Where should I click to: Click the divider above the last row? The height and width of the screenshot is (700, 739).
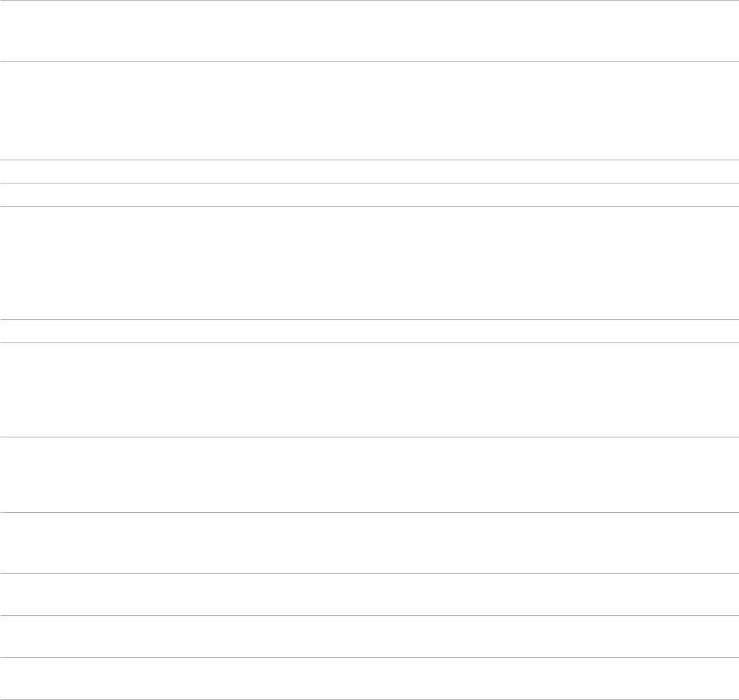click(370, 658)
